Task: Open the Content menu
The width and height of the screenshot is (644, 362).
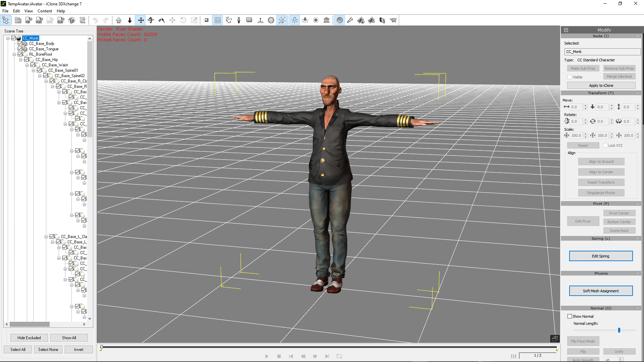Action: (45, 11)
